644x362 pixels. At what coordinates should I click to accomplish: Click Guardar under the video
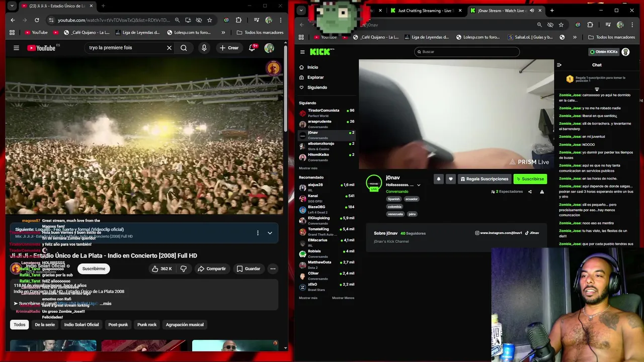pos(249,268)
